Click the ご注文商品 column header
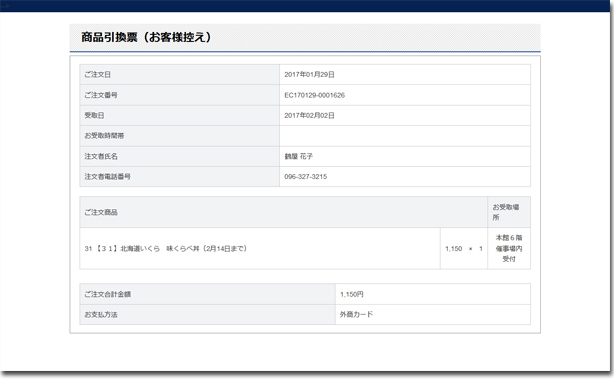Screen dimensions: 614x379 tap(284, 212)
